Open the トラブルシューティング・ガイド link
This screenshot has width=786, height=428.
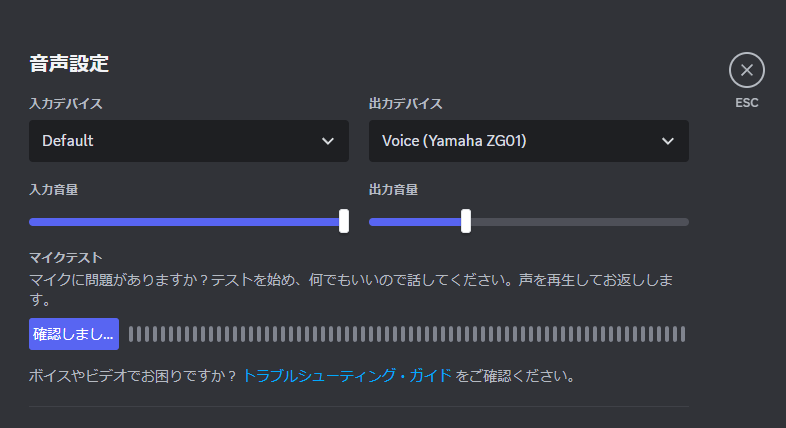coord(347,377)
